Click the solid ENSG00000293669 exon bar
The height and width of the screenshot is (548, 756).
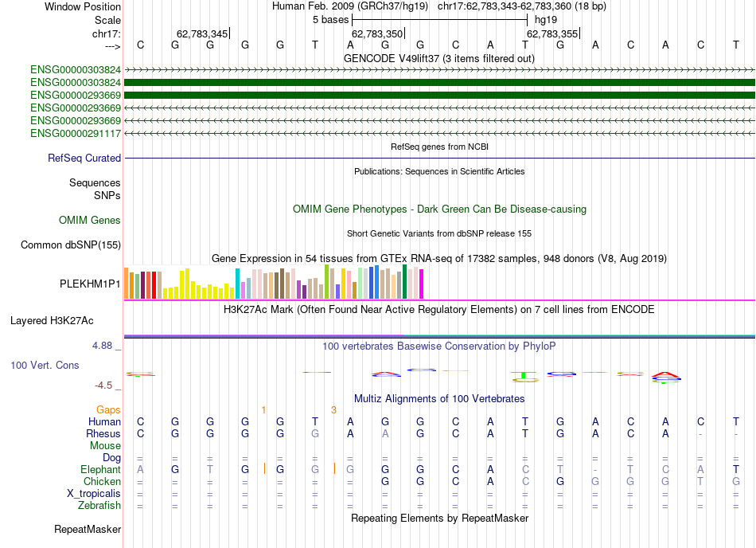[439, 95]
